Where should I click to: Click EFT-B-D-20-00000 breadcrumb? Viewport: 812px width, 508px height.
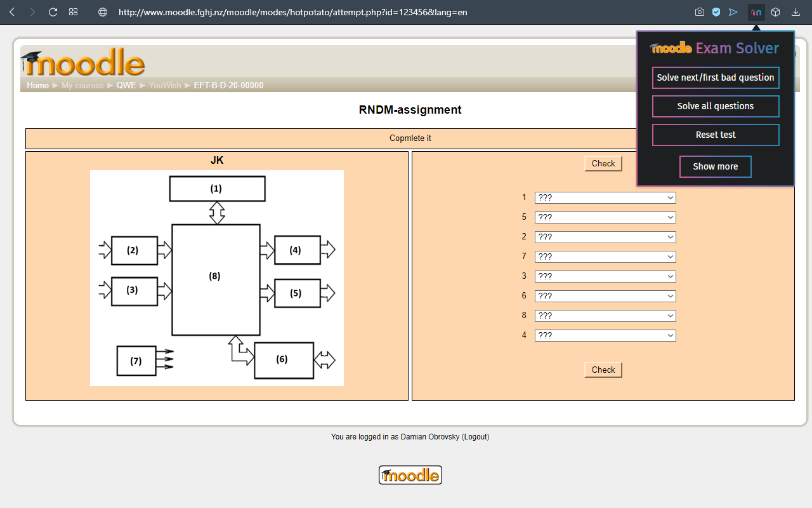tap(228, 85)
